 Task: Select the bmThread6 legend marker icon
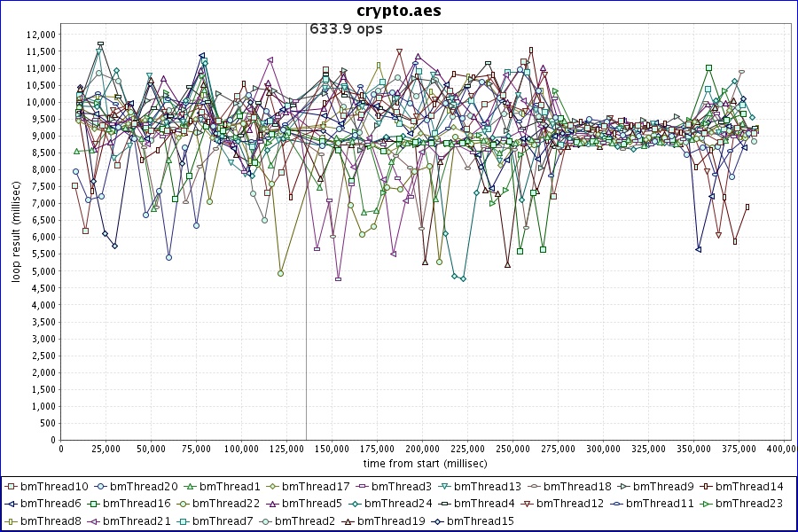[11, 504]
